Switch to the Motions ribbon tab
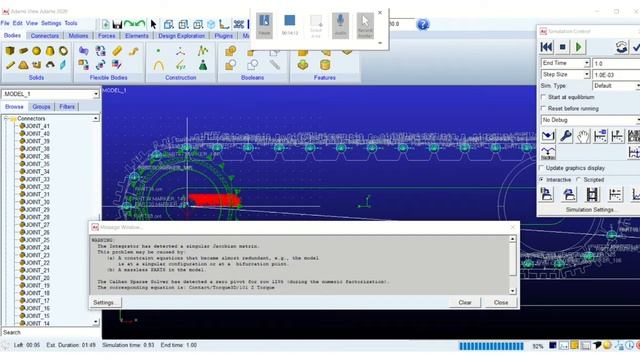The height and width of the screenshot is (360, 640). (x=78, y=36)
